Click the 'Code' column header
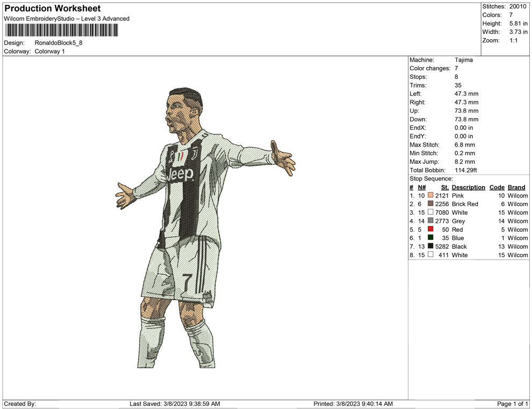Viewport: 532px width, 409px height. [497, 187]
